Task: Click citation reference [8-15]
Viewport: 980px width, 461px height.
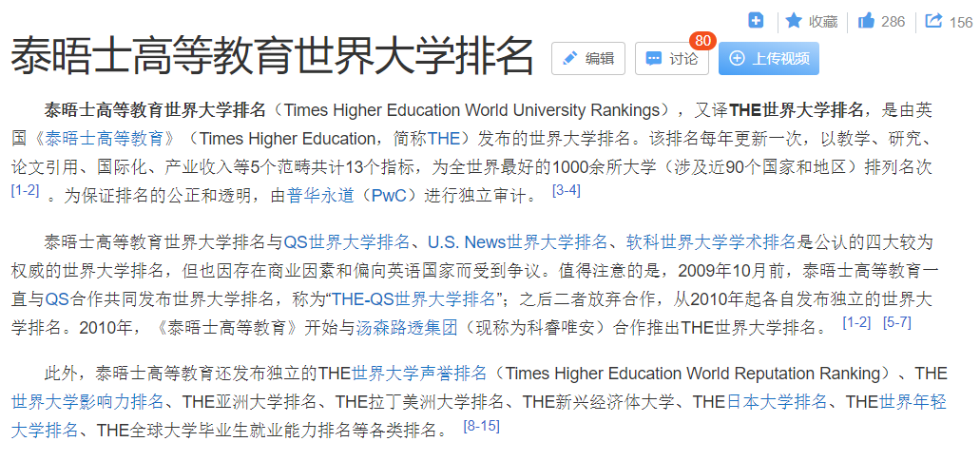Action: click(481, 426)
